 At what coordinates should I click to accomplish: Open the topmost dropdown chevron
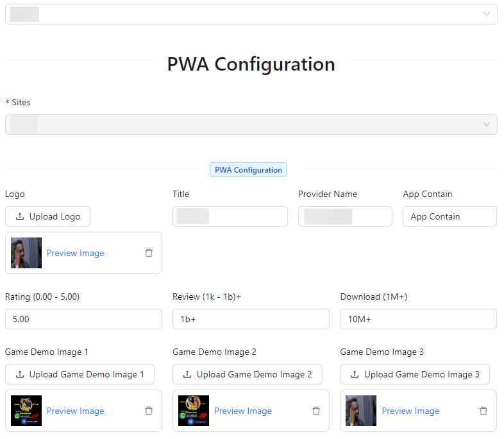point(487,14)
